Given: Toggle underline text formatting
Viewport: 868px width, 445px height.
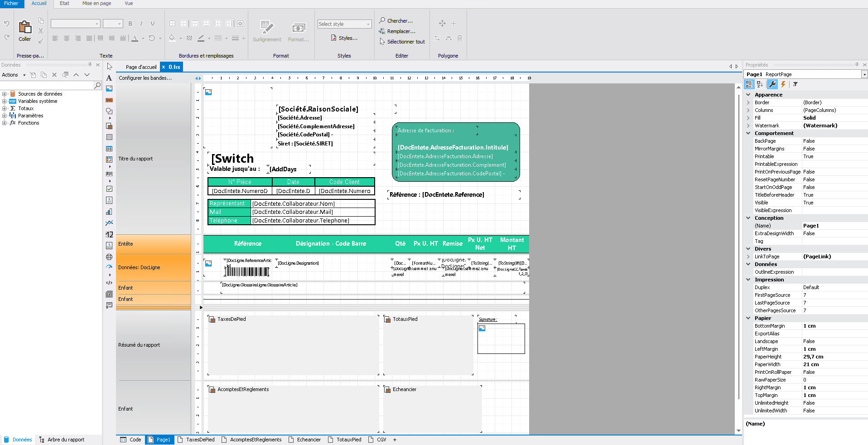Looking at the screenshot, I should [x=153, y=24].
